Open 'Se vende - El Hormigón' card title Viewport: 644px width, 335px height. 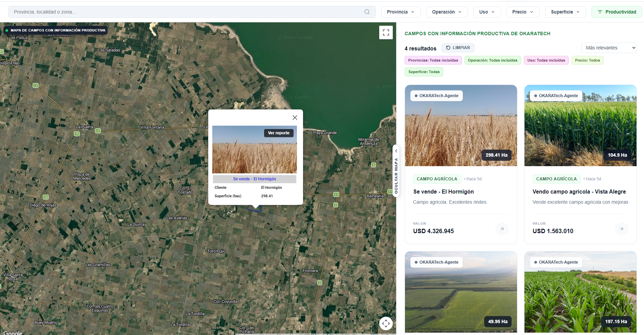click(x=444, y=192)
